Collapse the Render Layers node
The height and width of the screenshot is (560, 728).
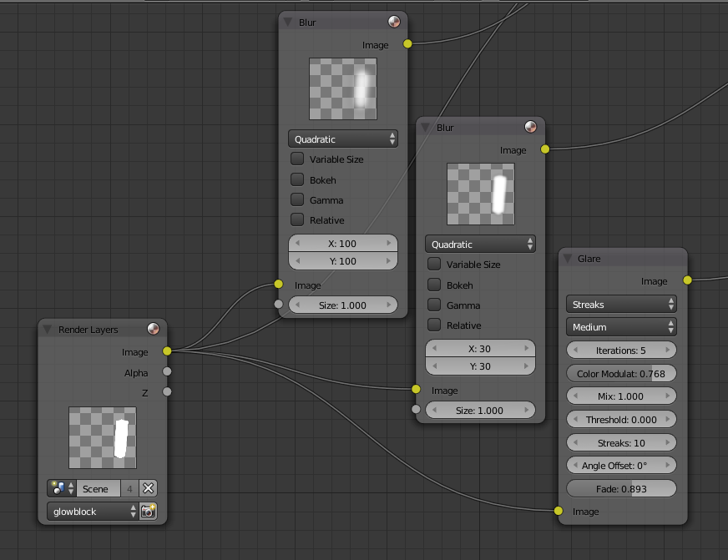(47, 330)
